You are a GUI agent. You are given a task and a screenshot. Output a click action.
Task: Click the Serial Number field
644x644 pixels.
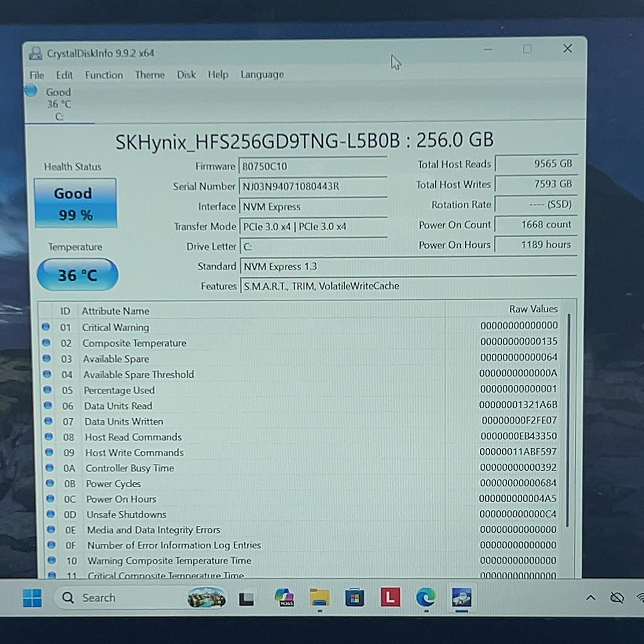click(313, 186)
